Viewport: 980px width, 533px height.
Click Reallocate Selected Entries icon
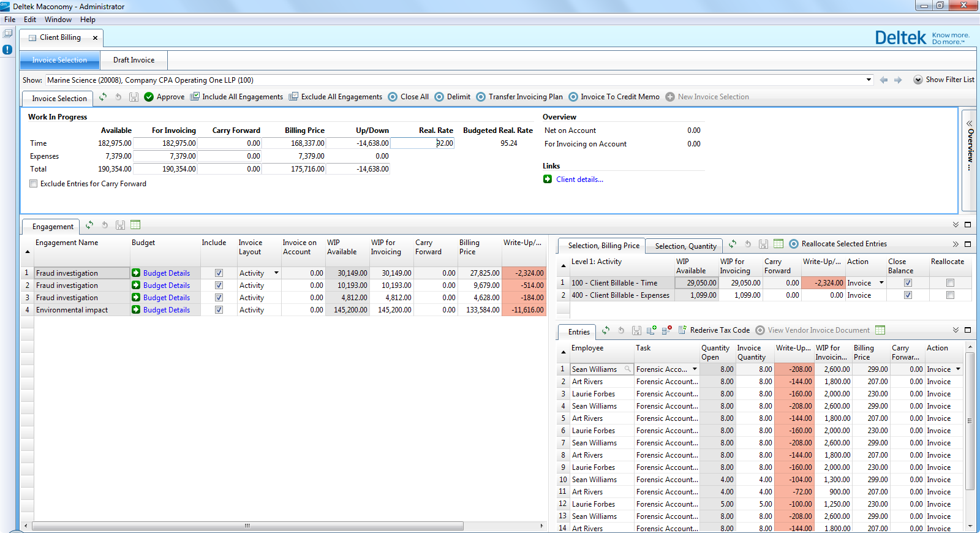click(x=794, y=244)
